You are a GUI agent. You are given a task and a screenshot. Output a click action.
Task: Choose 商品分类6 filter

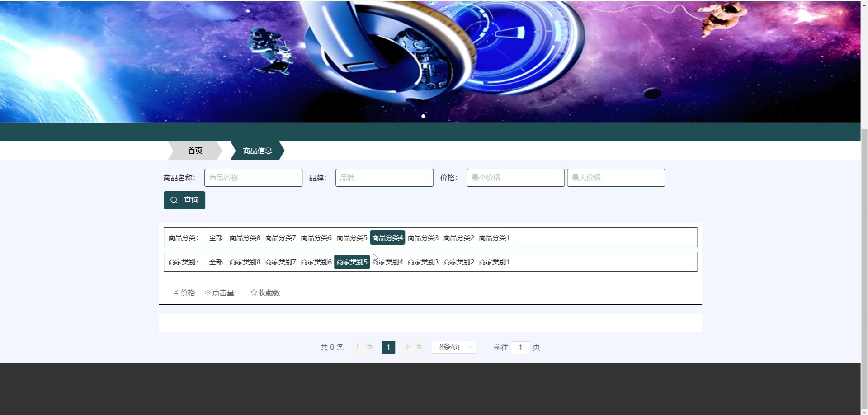(x=316, y=237)
